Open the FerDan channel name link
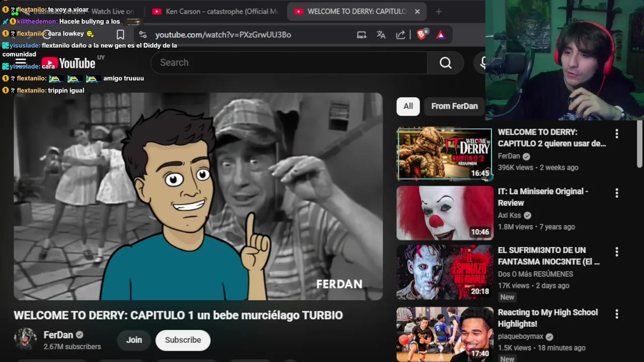 [58, 335]
